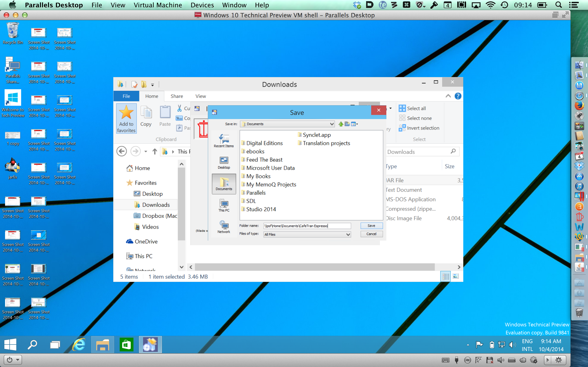The height and width of the screenshot is (367, 588).
Task: Open the Files of type dropdown
Action: tap(348, 234)
